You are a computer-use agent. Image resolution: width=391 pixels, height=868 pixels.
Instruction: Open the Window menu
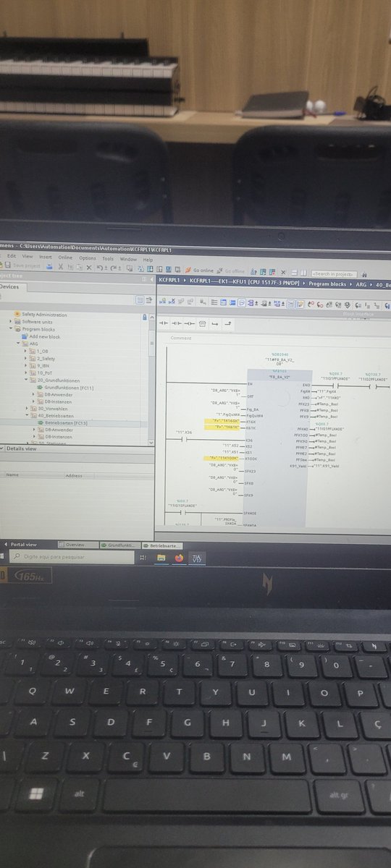(128, 259)
